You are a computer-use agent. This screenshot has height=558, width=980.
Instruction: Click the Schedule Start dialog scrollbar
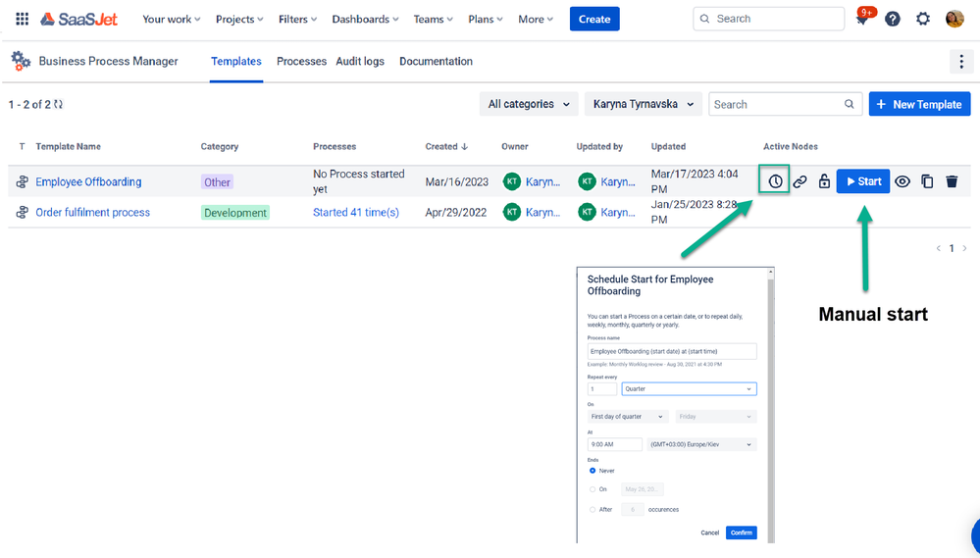(x=771, y=406)
